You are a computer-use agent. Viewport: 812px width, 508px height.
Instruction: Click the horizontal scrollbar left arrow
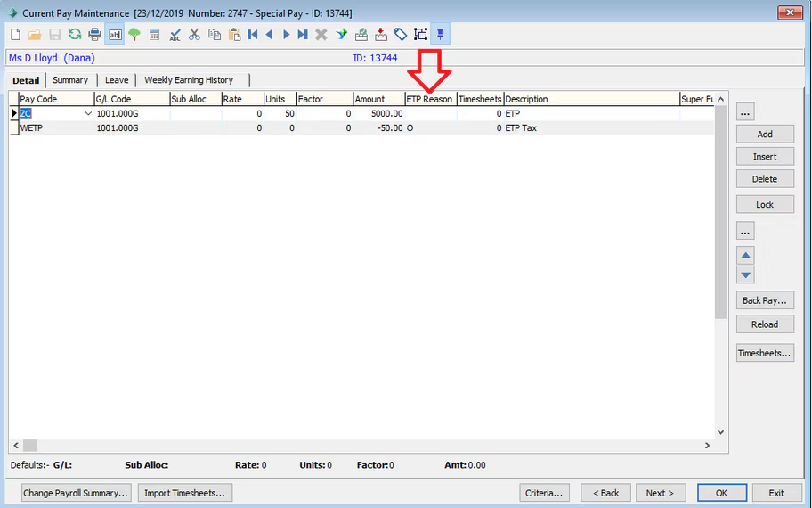(x=16, y=446)
